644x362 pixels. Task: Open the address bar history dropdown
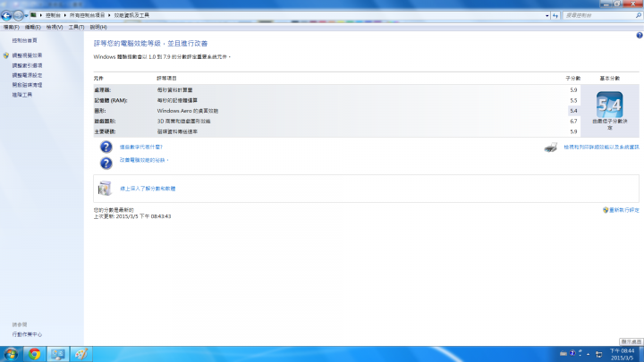click(547, 15)
